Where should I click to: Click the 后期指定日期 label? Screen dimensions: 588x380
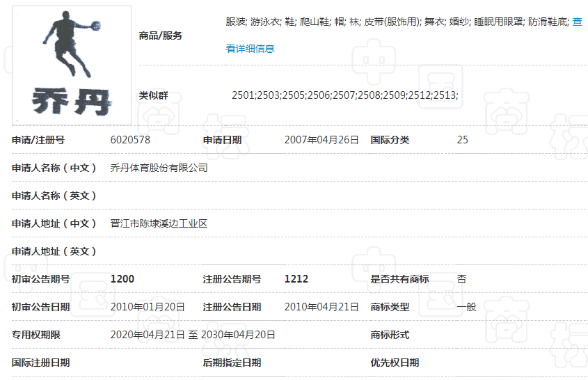(x=232, y=363)
